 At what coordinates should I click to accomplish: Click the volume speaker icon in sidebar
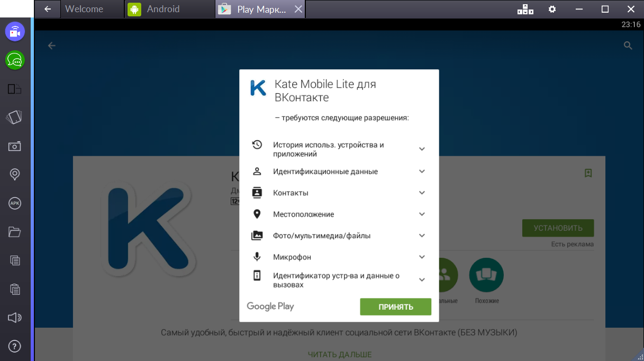(15, 318)
